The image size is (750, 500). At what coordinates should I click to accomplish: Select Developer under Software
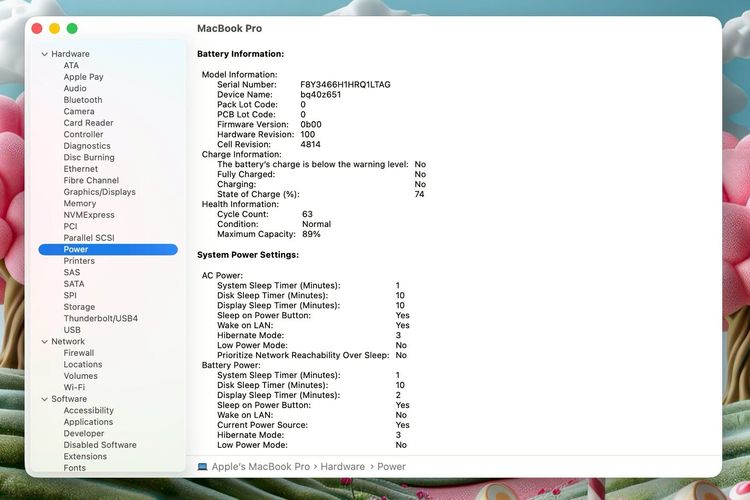click(x=84, y=433)
